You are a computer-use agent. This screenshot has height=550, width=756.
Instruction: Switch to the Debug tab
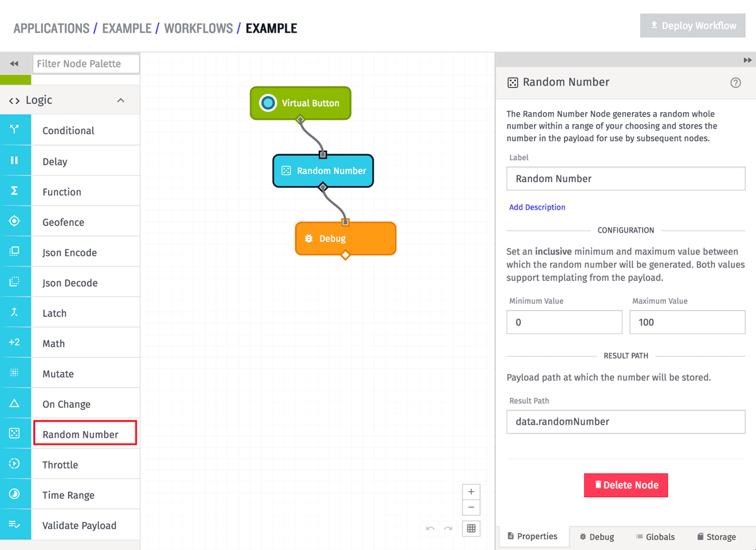pos(597,537)
